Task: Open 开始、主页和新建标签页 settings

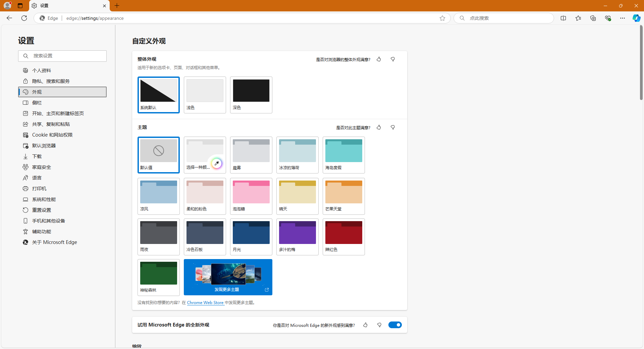Action: coord(62,113)
